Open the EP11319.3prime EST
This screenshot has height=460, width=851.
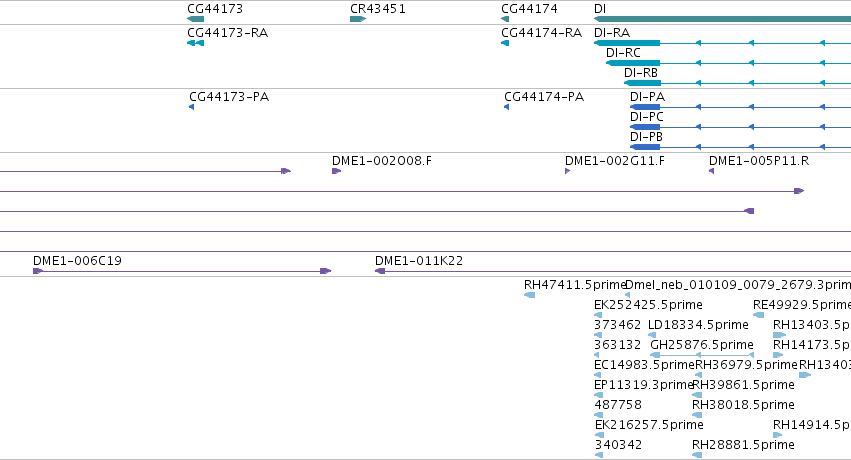(599, 395)
